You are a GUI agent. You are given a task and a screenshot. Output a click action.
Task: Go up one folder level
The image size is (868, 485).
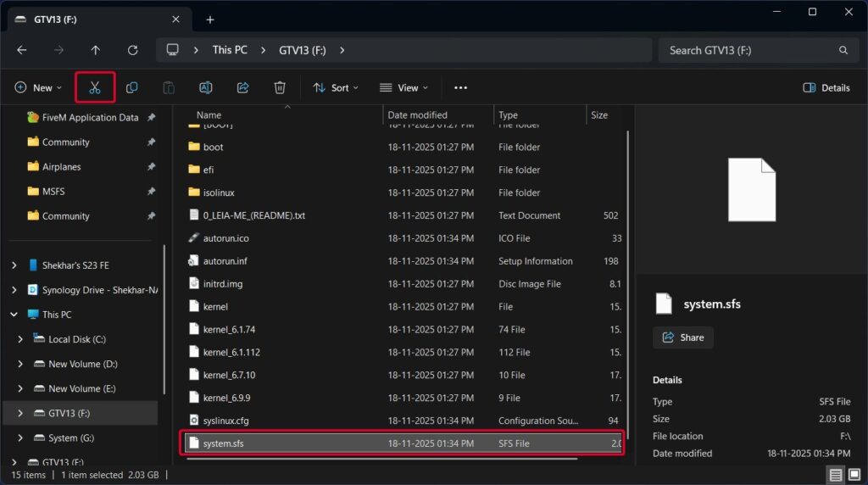point(95,50)
